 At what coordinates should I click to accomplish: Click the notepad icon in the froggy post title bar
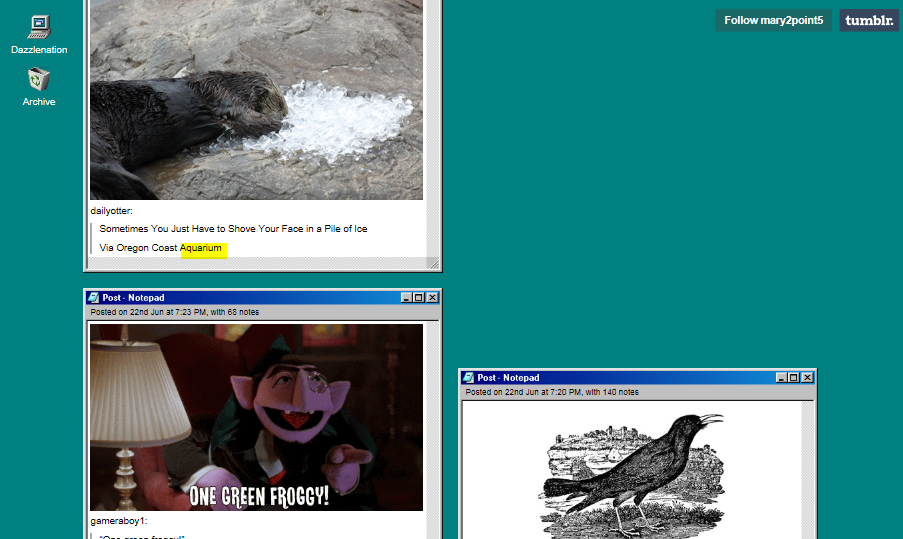(x=94, y=298)
